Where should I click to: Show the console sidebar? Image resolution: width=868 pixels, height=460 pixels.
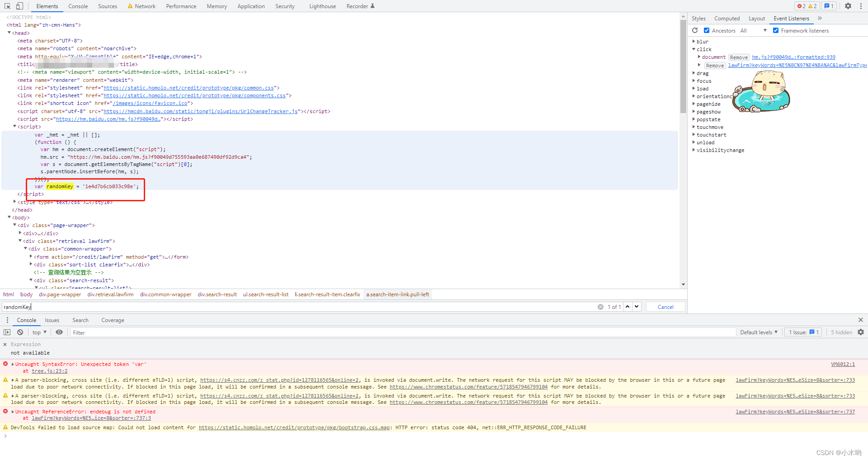pyautogui.click(x=7, y=332)
